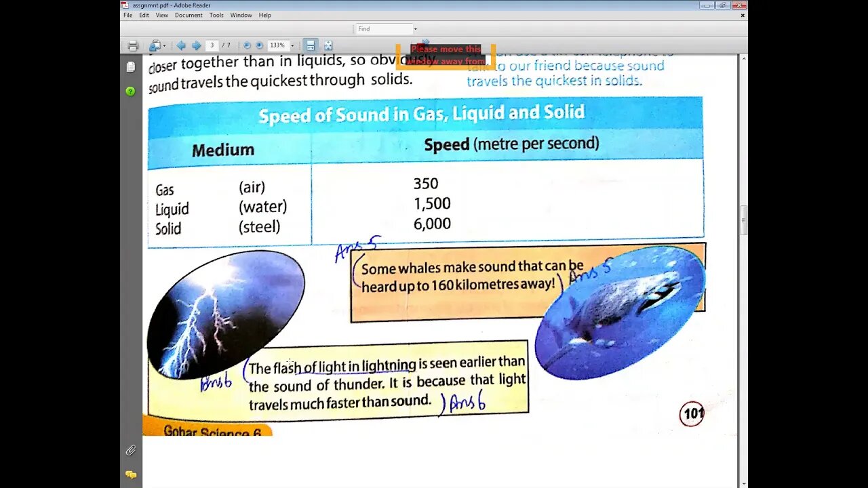The height and width of the screenshot is (488, 868).
Task: Click the 'Medium' column header
Action: [223, 150]
